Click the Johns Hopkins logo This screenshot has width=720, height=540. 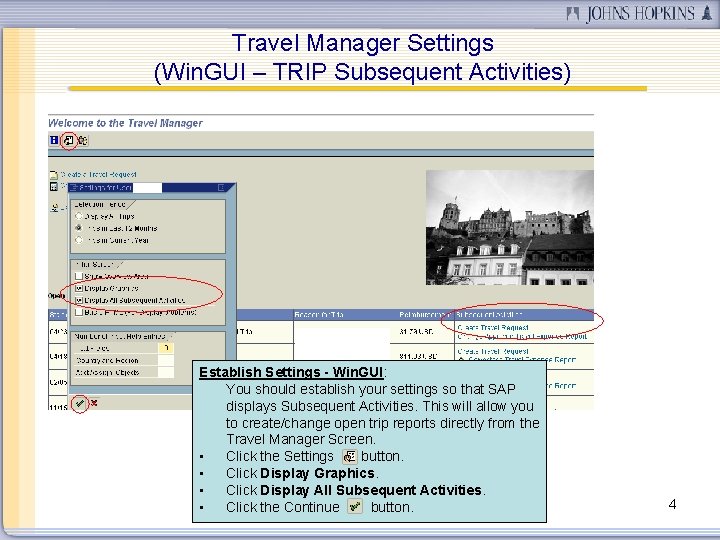click(639, 13)
